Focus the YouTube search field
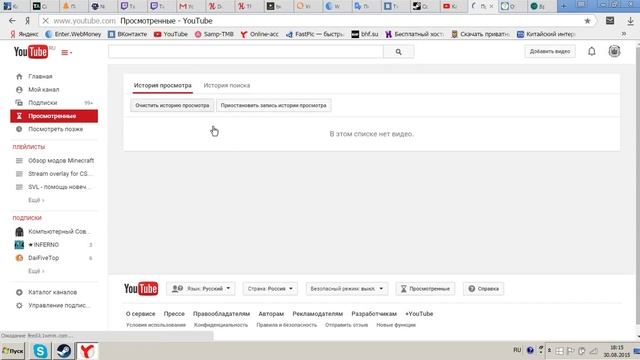Screen dimensions: 640x360 (x=246, y=52)
